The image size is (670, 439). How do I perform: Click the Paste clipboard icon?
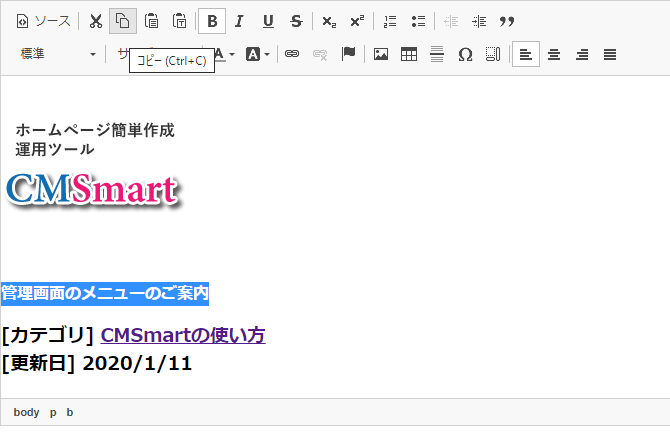tap(151, 21)
